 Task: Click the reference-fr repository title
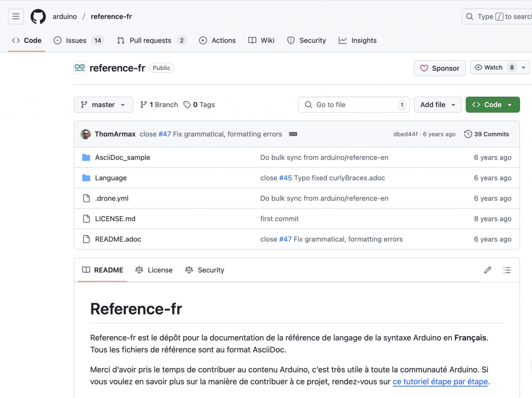pos(117,68)
